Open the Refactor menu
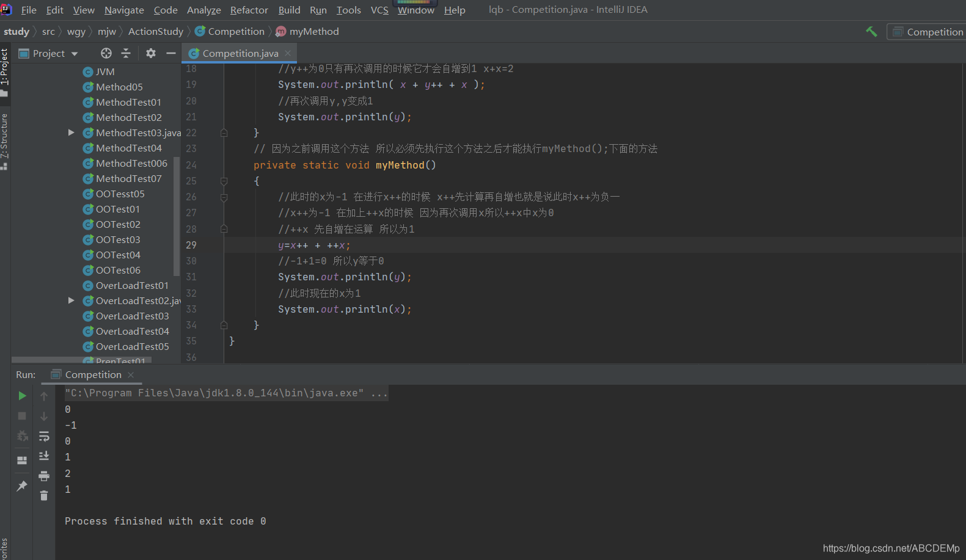This screenshot has height=560, width=966. tap(249, 10)
